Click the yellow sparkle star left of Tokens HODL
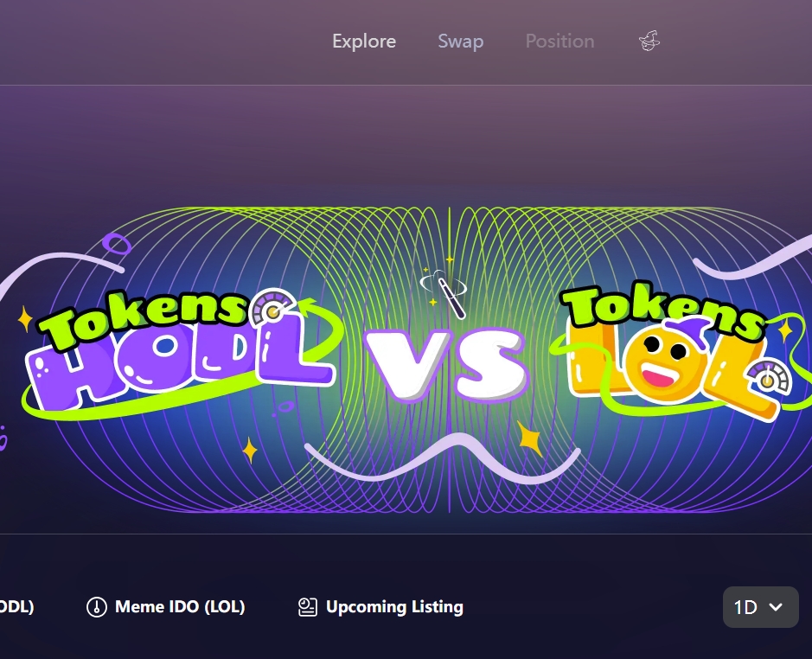The width and height of the screenshot is (812, 659). (25, 319)
